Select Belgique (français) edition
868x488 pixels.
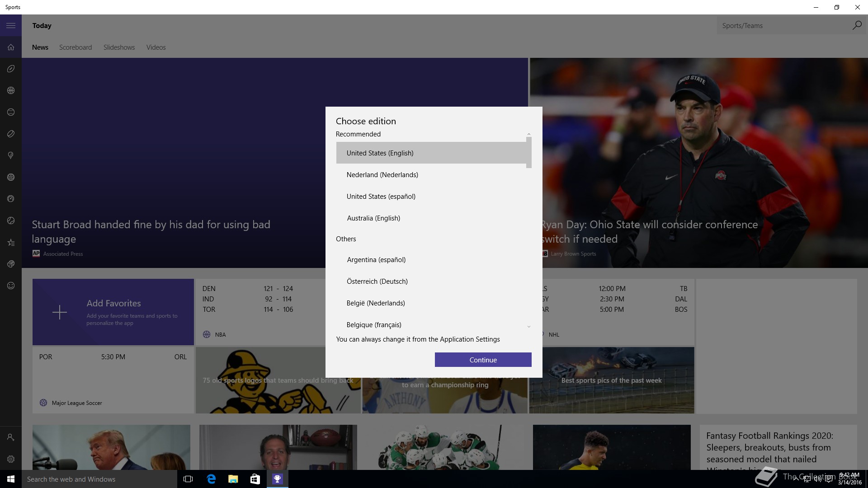point(431,324)
